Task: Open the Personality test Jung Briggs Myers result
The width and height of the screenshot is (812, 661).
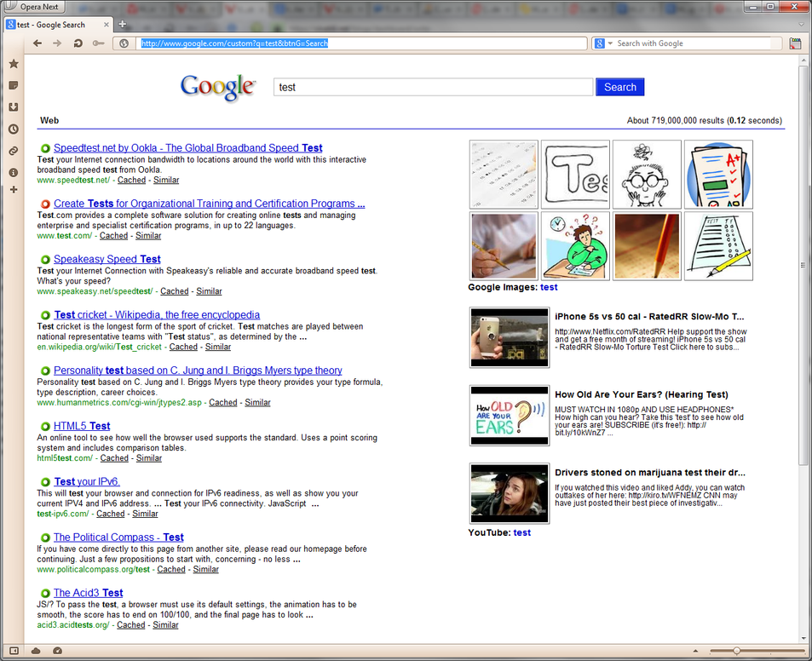Action: pyautogui.click(x=198, y=370)
